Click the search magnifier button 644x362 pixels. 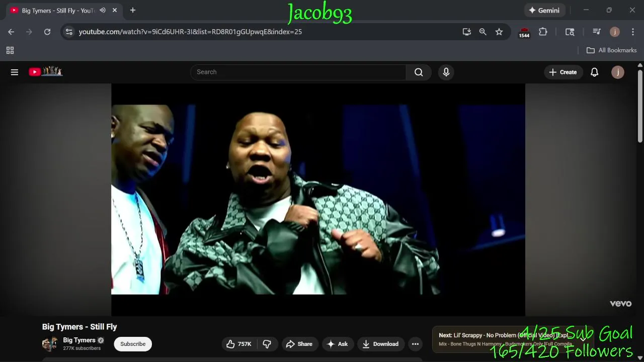click(419, 72)
